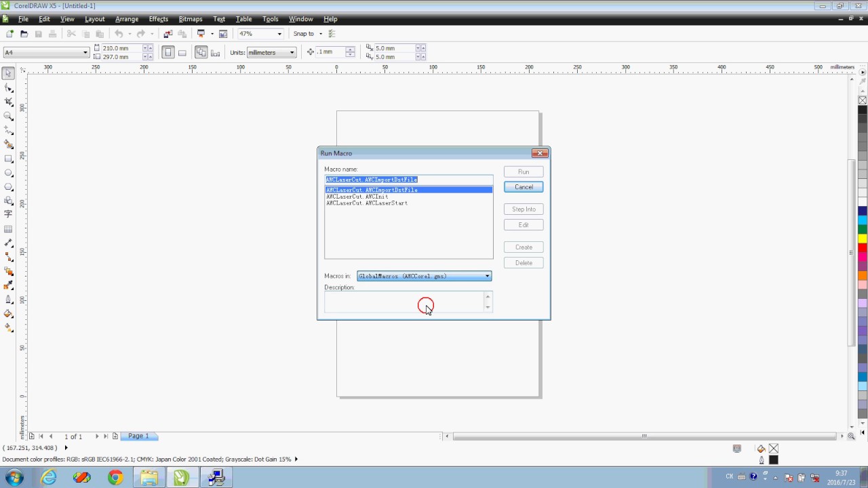Open the Options icon beside Snap to

(332, 34)
